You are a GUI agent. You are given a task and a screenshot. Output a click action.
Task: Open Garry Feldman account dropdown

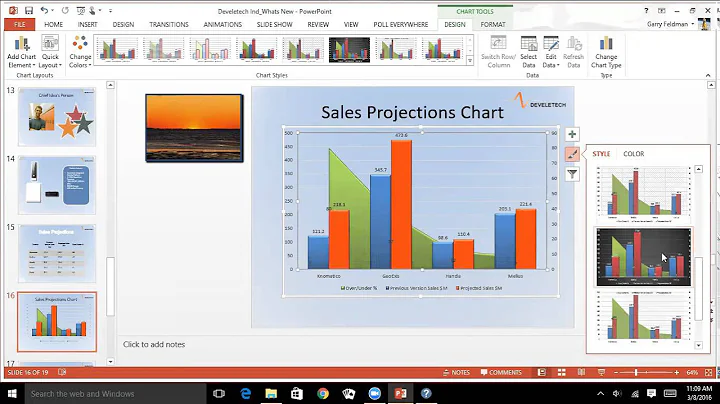pyautogui.click(x=670, y=24)
